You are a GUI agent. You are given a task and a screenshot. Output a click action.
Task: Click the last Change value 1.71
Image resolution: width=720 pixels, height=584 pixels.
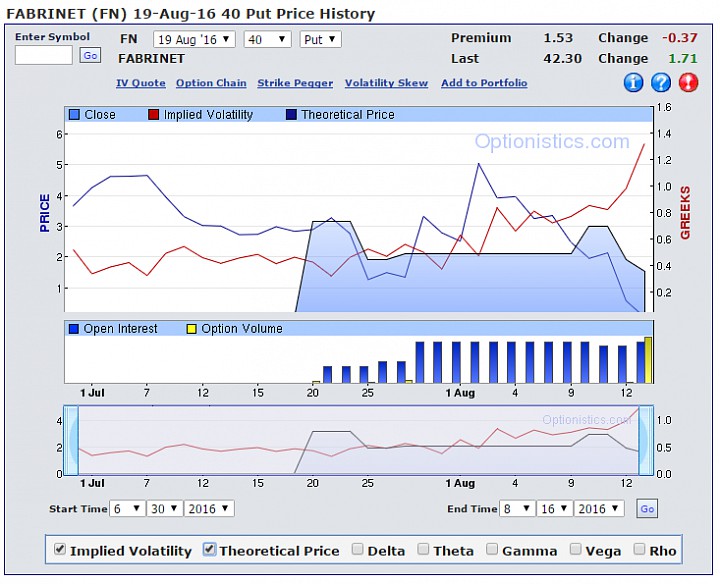(x=683, y=58)
